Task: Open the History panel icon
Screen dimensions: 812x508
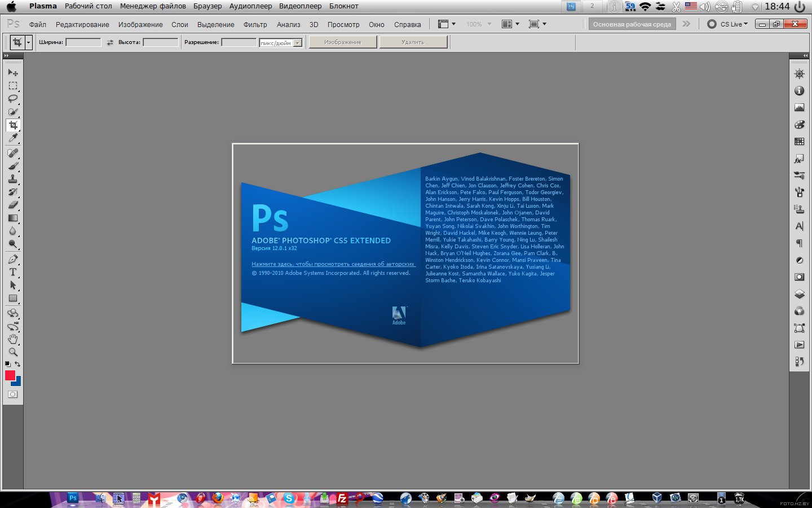Action: [x=799, y=362]
